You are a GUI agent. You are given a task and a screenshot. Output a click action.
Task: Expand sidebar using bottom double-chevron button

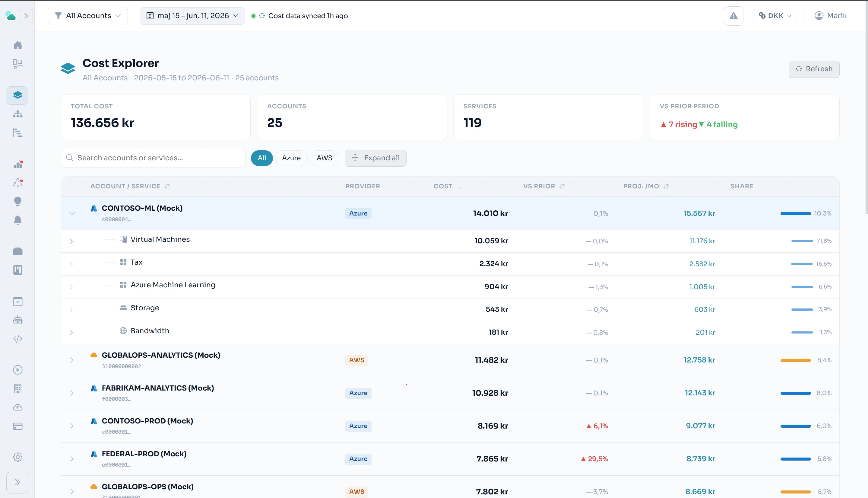[x=17, y=482]
